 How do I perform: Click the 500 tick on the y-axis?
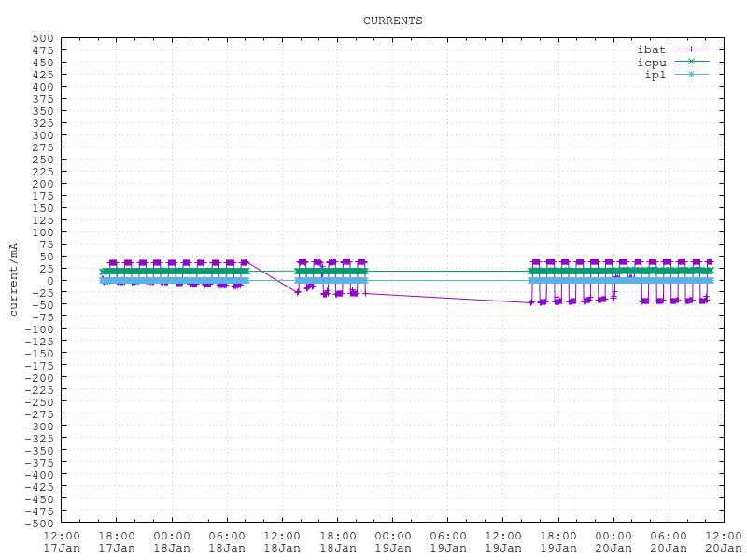43,38
